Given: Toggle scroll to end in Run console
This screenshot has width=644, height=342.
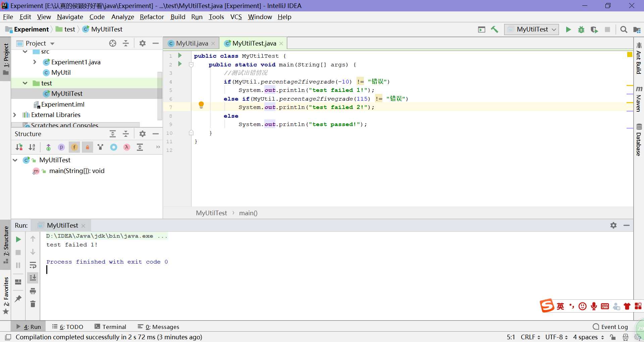Looking at the screenshot, I should click(x=33, y=278).
